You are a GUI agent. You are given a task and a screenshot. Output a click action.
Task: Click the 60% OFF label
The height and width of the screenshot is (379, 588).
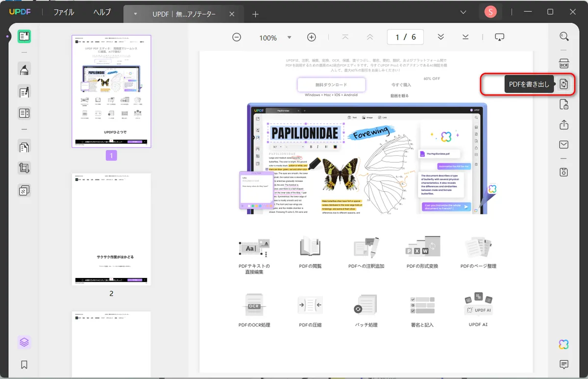(x=432, y=78)
